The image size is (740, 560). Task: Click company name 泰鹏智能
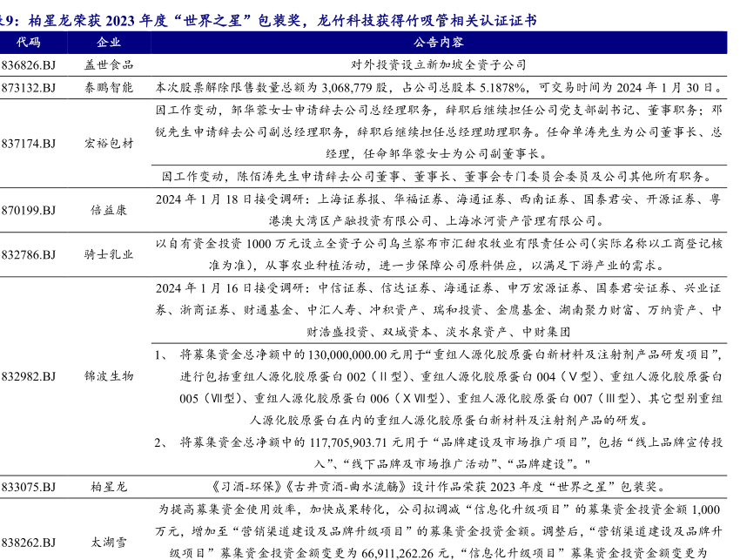109,88
